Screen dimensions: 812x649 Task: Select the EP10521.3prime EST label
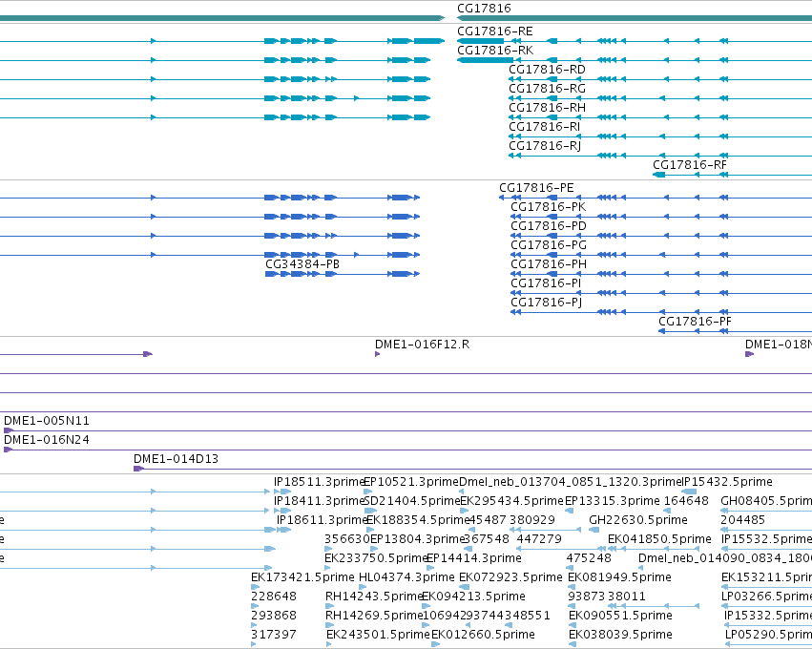[x=411, y=482]
